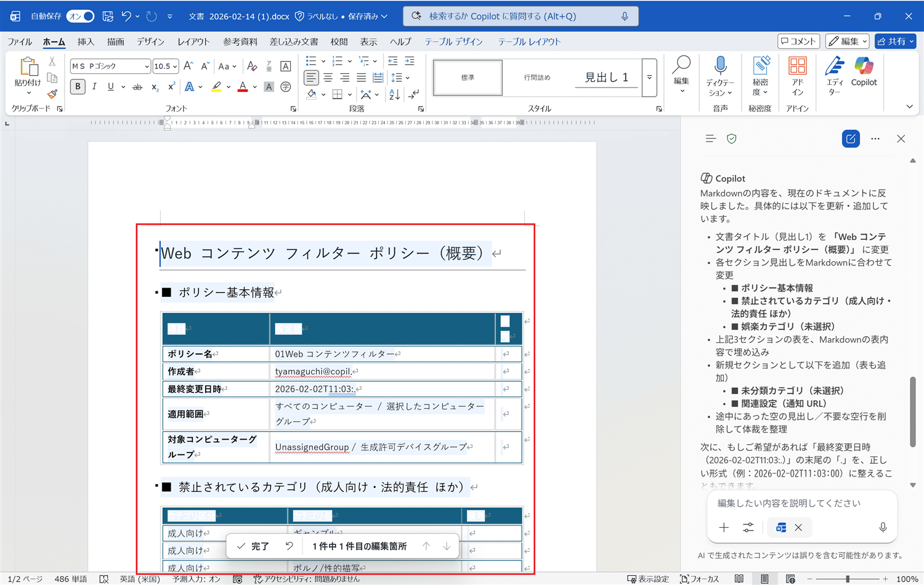Open the Borders dropdown arrow
The height and width of the screenshot is (585, 924).
[349, 94]
